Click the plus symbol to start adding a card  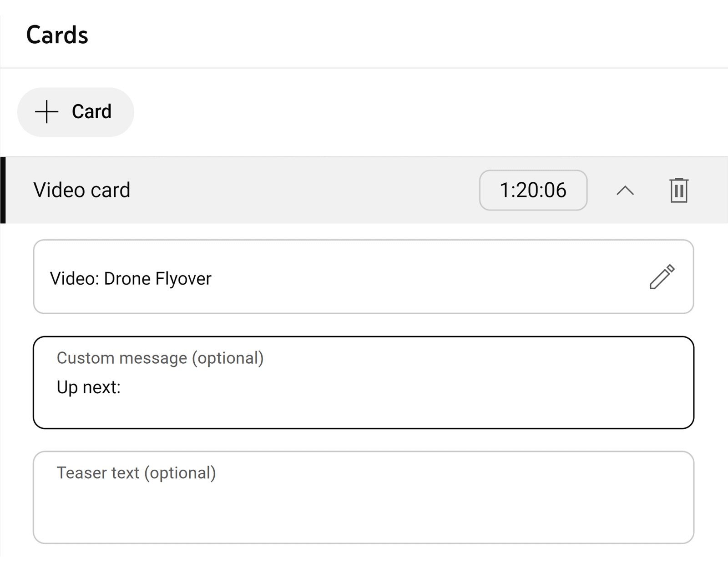pos(47,111)
